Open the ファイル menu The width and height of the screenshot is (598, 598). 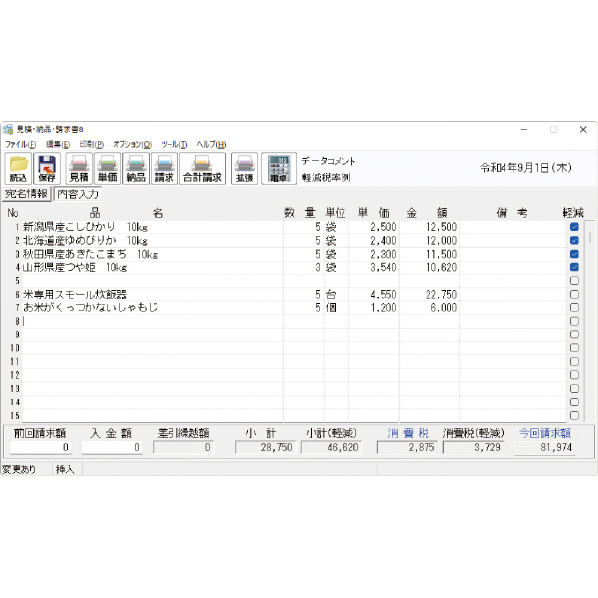point(20,144)
